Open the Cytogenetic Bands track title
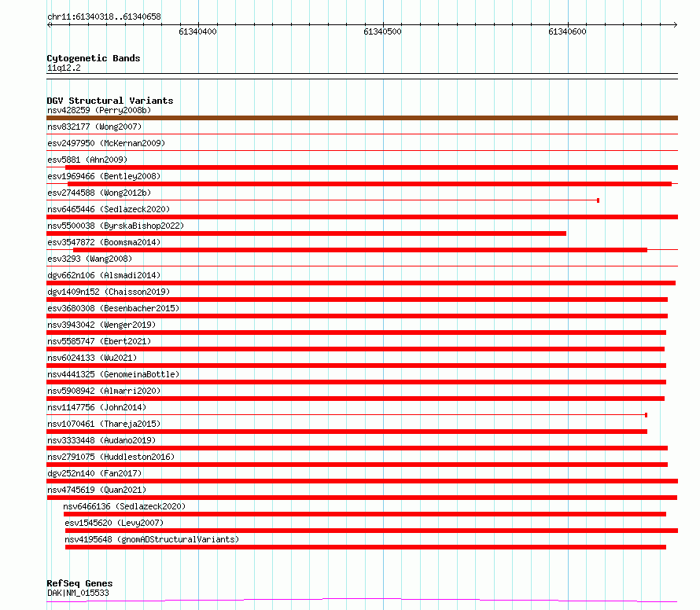700x610 pixels. tap(94, 58)
